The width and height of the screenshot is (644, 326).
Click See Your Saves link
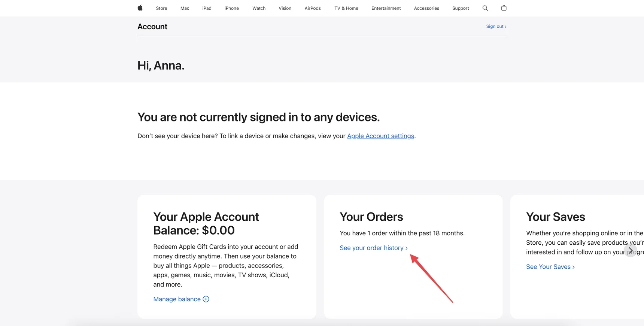point(550,267)
